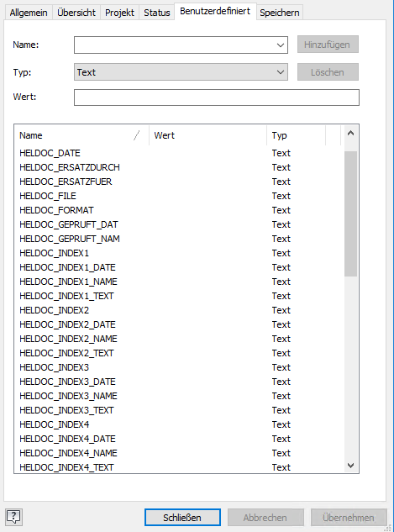Screen dimensions: 394x532
Task: Click the Schließen button
Action: click(x=182, y=518)
